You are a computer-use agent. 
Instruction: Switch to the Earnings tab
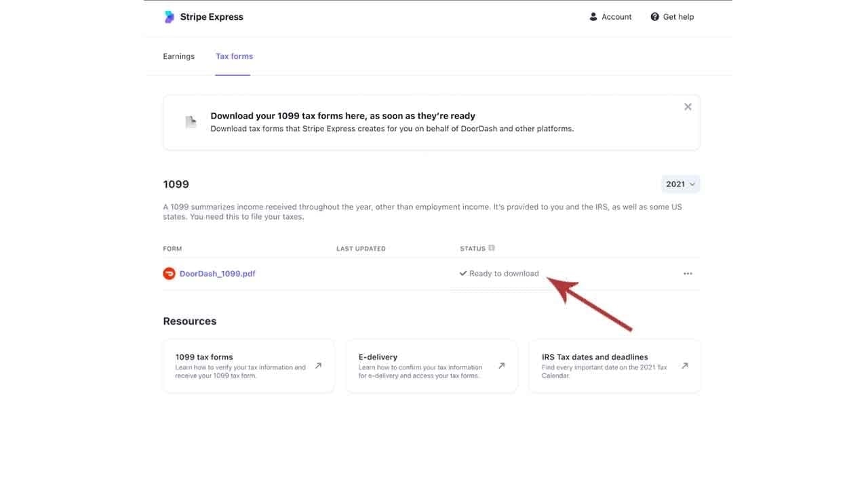178,56
